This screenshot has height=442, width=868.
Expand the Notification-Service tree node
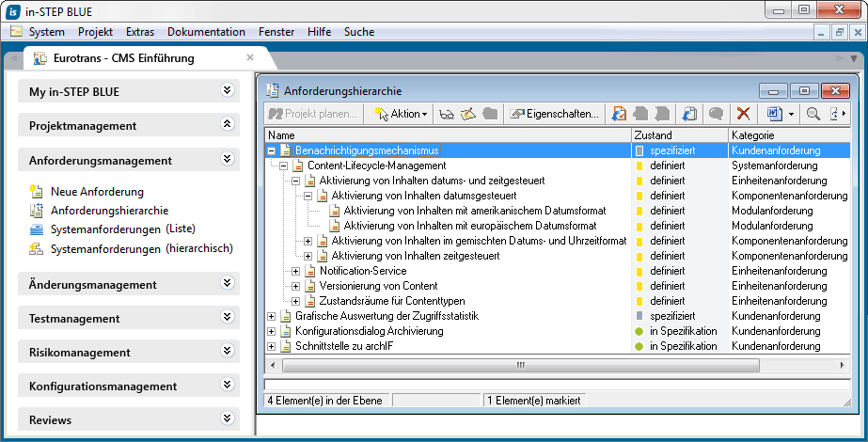tap(296, 271)
